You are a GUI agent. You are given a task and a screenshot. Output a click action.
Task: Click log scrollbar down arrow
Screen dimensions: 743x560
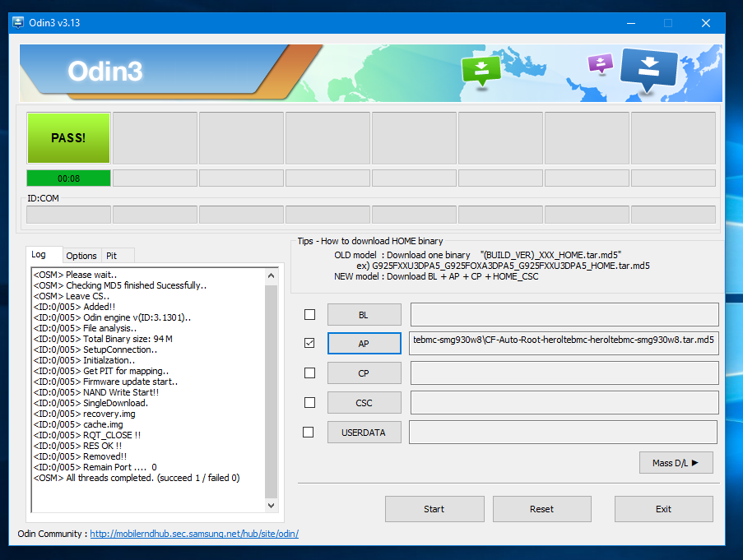coord(271,506)
